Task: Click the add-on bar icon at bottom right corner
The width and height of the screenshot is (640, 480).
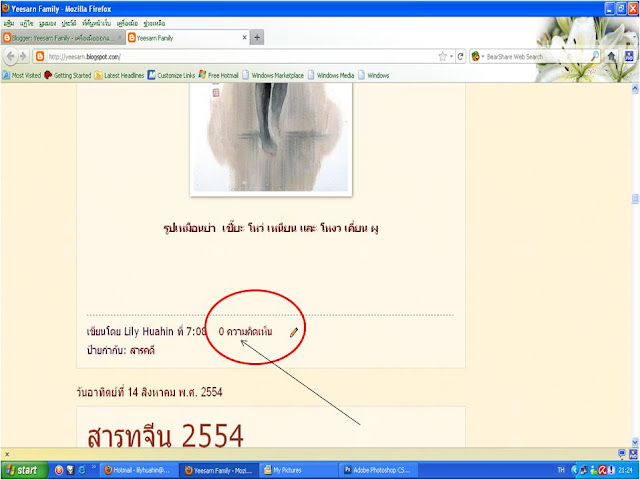Action: coord(633,453)
